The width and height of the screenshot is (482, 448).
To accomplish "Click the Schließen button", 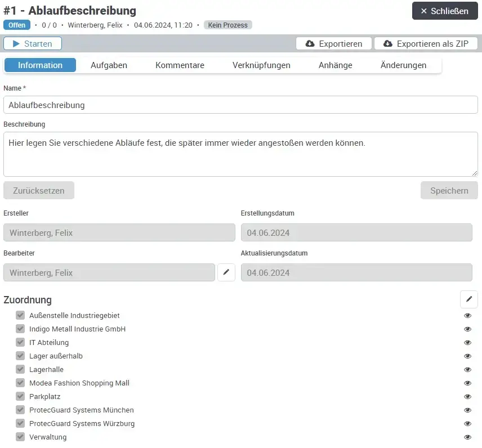I will [444, 11].
